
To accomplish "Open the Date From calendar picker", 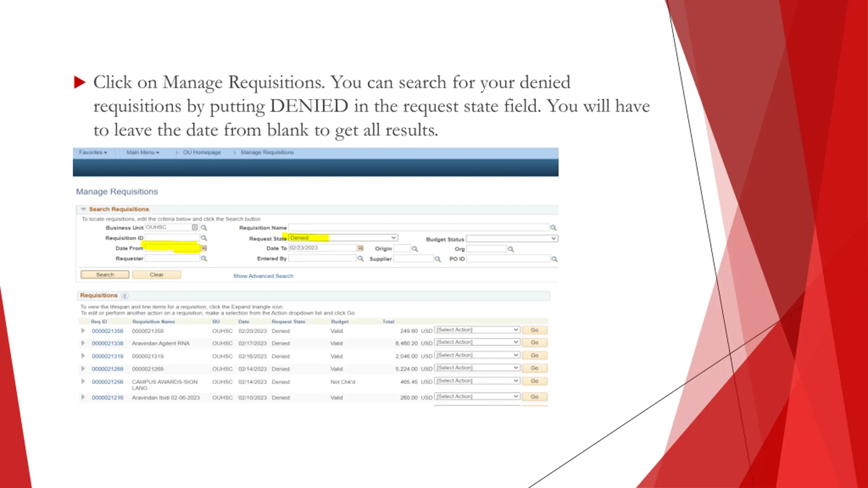I will coord(204,248).
